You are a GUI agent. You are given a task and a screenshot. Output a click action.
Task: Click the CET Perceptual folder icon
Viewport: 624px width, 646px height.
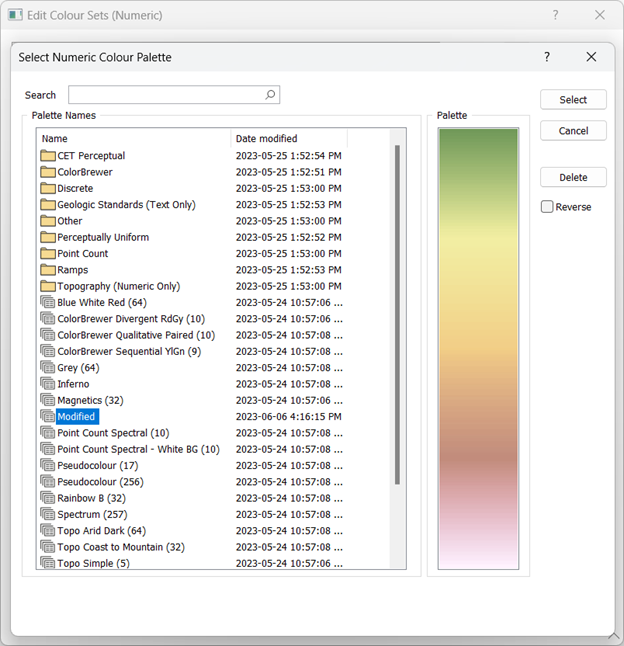click(47, 156)
